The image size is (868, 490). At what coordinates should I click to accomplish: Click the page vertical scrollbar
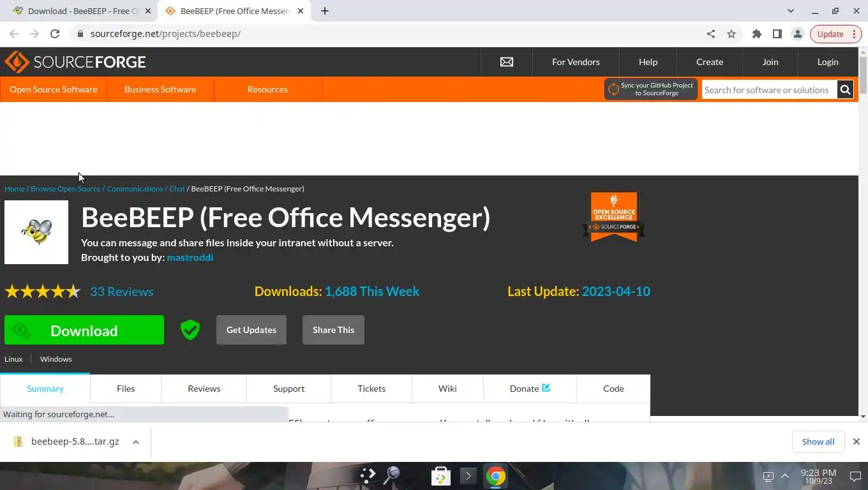tap(863, 75)
